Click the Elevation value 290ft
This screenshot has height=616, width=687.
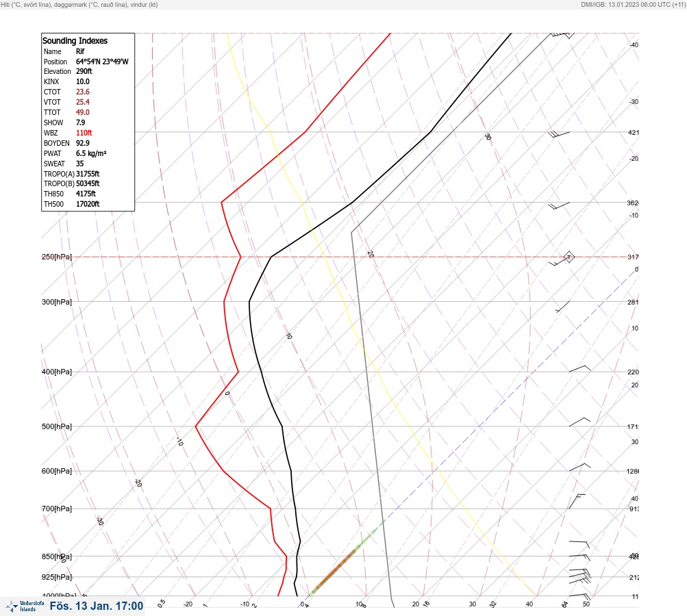(x=84, y=71)
